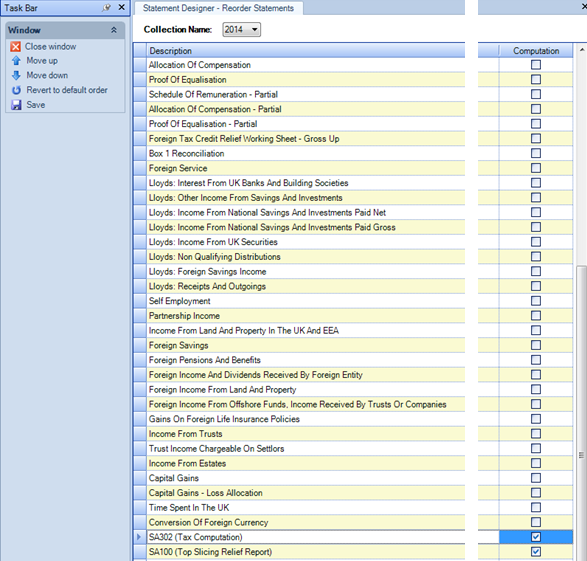The height and width of the screenshot is (561, 587).
Task: Tick Computation checkbox for Foreign Service
Action: click(536, 168)
